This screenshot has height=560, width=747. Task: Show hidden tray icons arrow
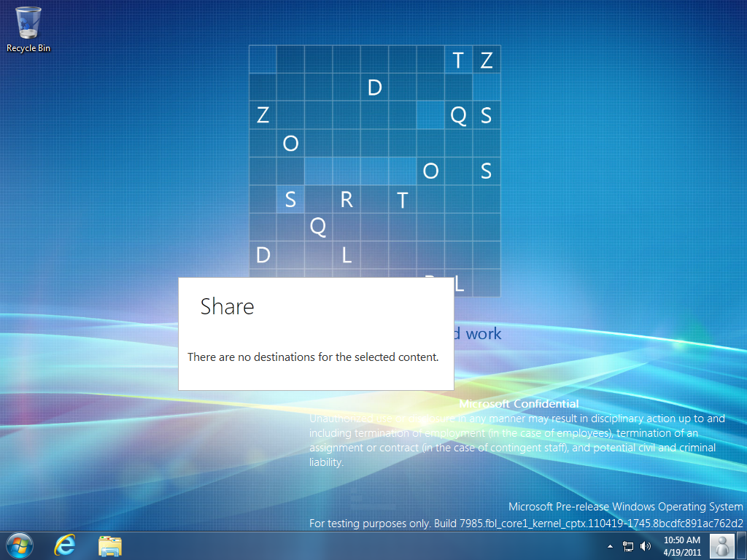[611, 546]
